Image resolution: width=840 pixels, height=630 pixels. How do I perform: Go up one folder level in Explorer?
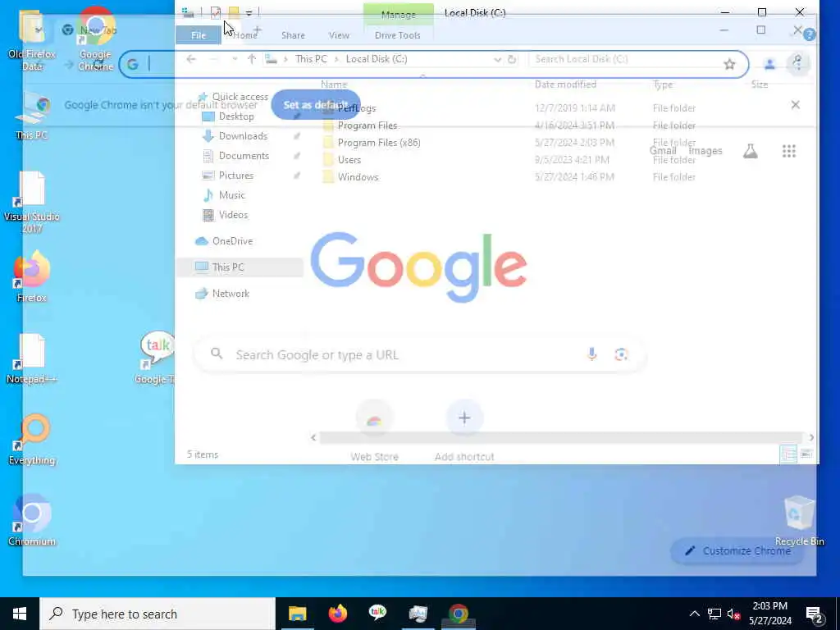[252, 59]
